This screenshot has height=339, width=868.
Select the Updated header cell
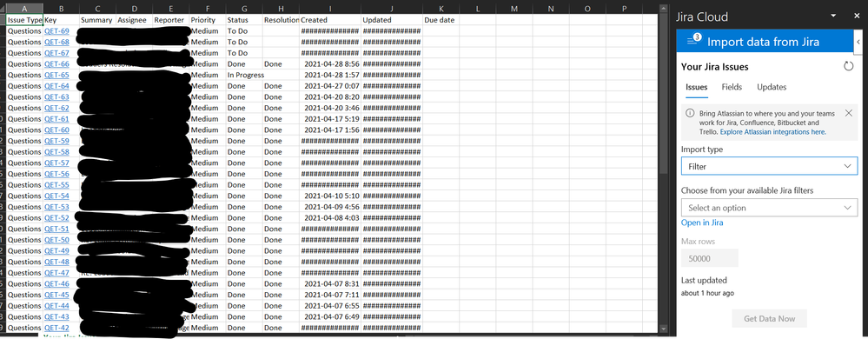point(391,20)
